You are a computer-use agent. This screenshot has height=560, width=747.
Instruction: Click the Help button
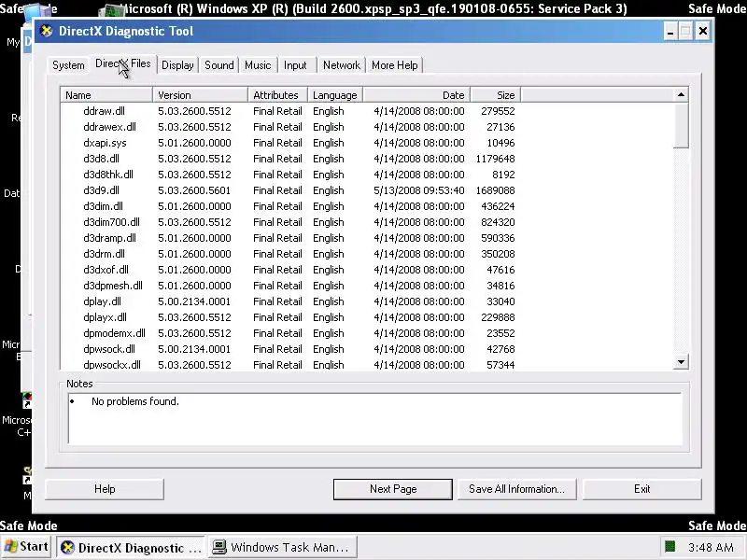(105, 489)
